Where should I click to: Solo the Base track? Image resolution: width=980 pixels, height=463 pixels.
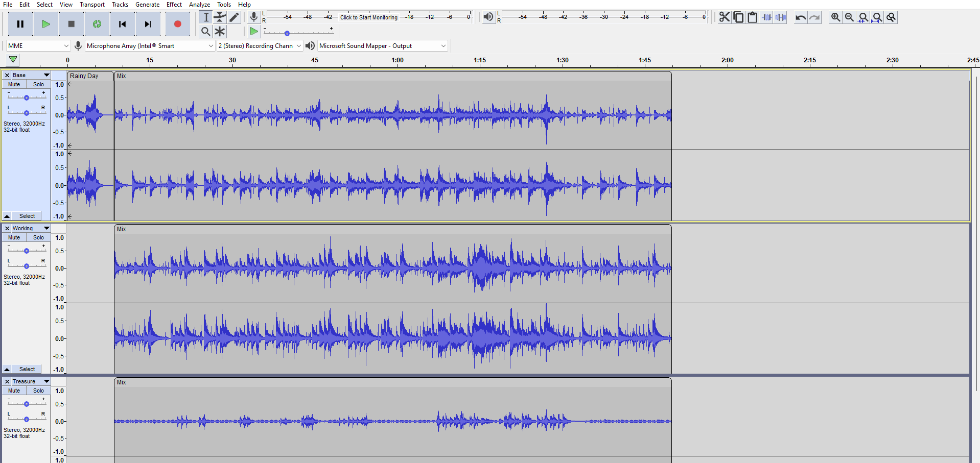(x=39, y=84)
